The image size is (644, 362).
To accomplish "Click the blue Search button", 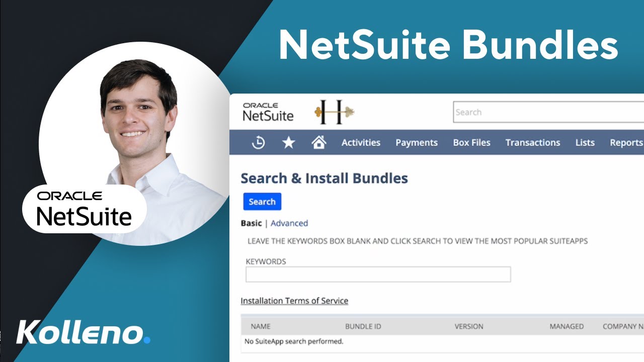I will point(262,202).
